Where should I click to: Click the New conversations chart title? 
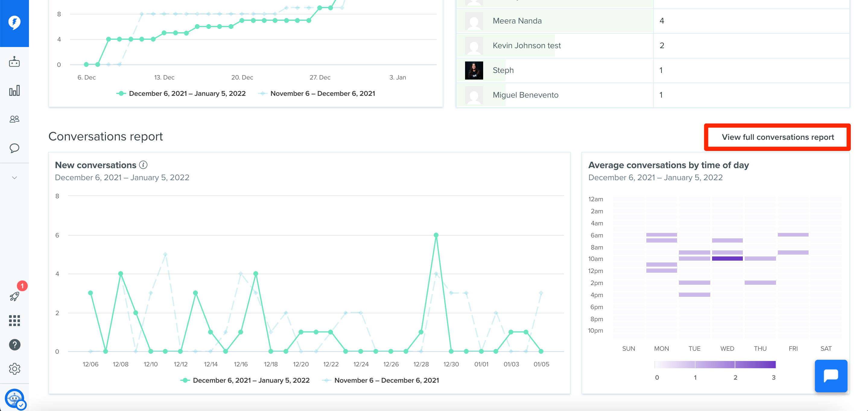coord(95,165)
